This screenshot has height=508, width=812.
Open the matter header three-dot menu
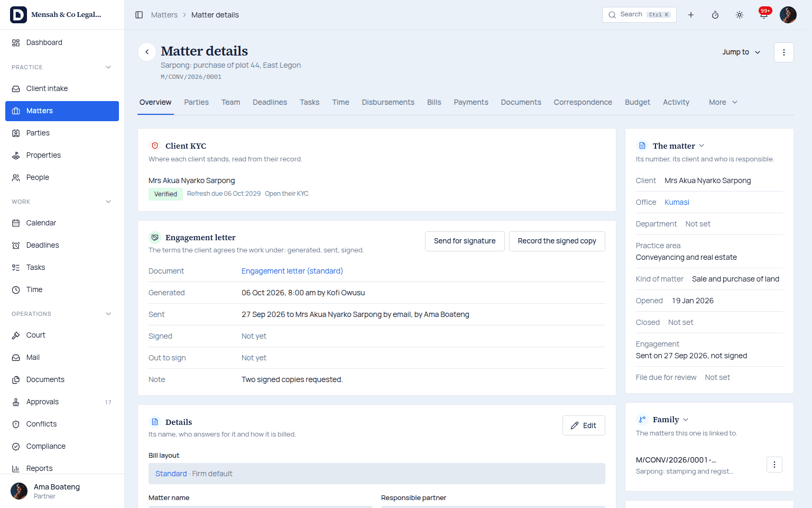[784, 52]
